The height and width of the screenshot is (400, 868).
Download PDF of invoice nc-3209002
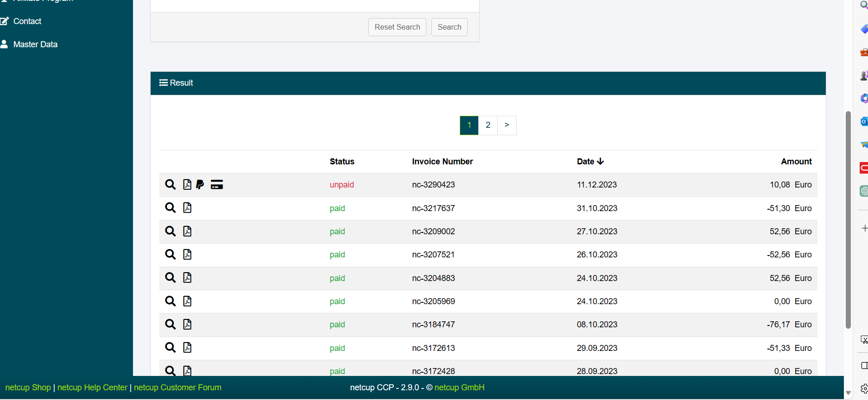(187, 231)
